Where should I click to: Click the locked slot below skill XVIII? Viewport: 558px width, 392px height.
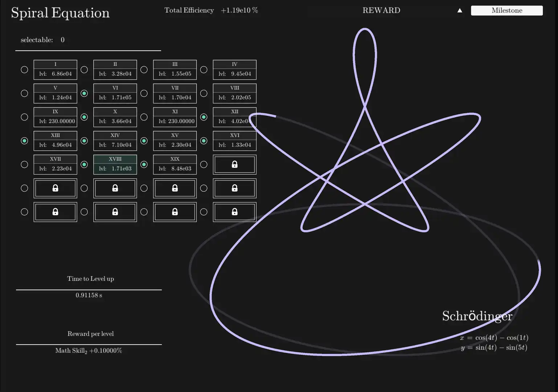point(115,188)
